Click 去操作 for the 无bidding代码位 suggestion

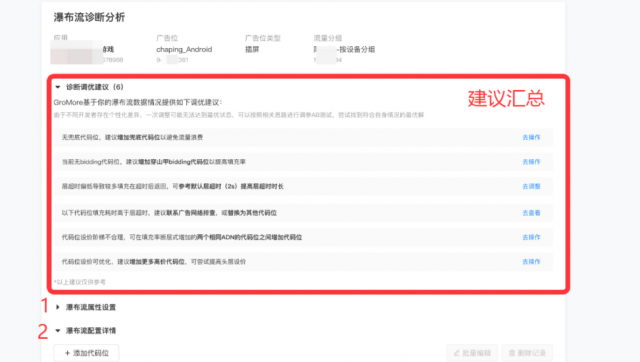[x=531, y=162]
